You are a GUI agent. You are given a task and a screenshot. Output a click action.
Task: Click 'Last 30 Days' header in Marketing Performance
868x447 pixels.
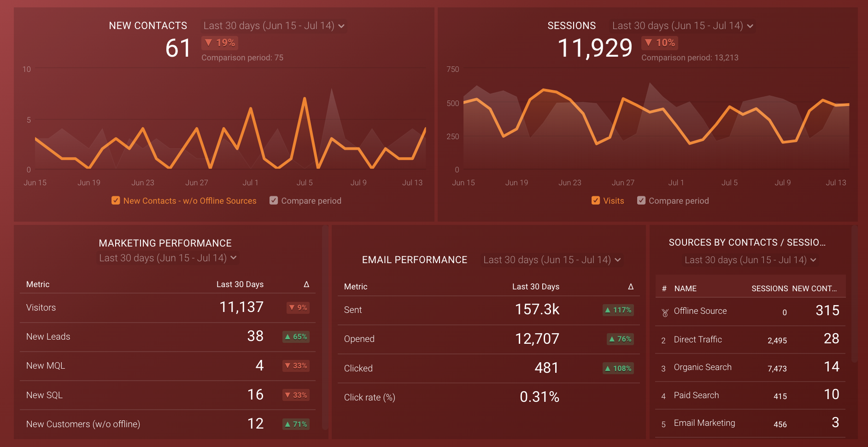240,284
